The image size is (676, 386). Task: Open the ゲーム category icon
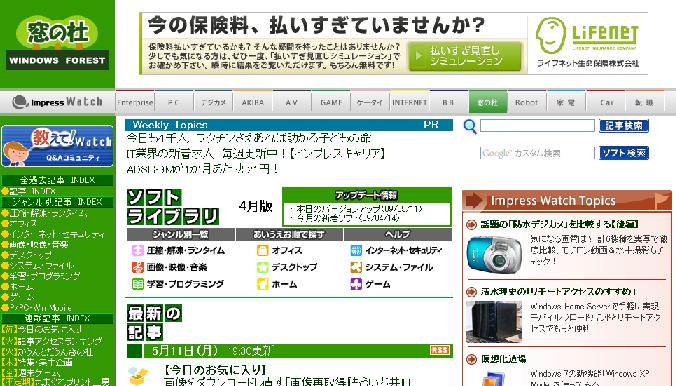click(x=356, y=284)
